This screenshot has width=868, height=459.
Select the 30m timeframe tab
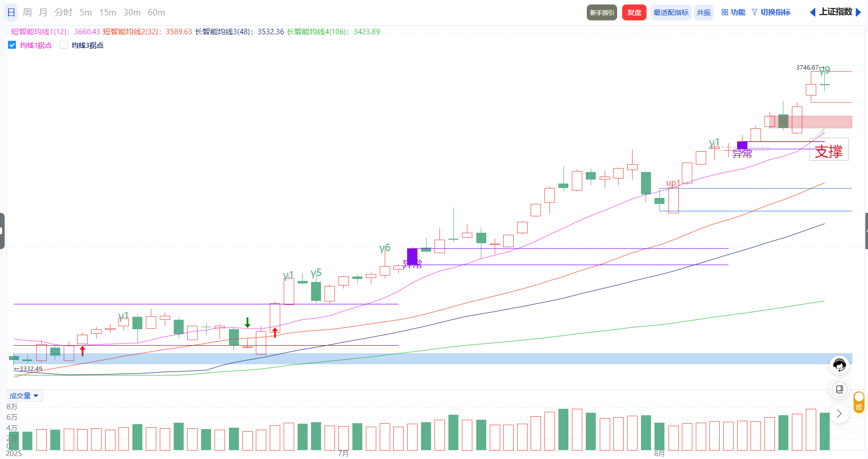pos(132,12)
